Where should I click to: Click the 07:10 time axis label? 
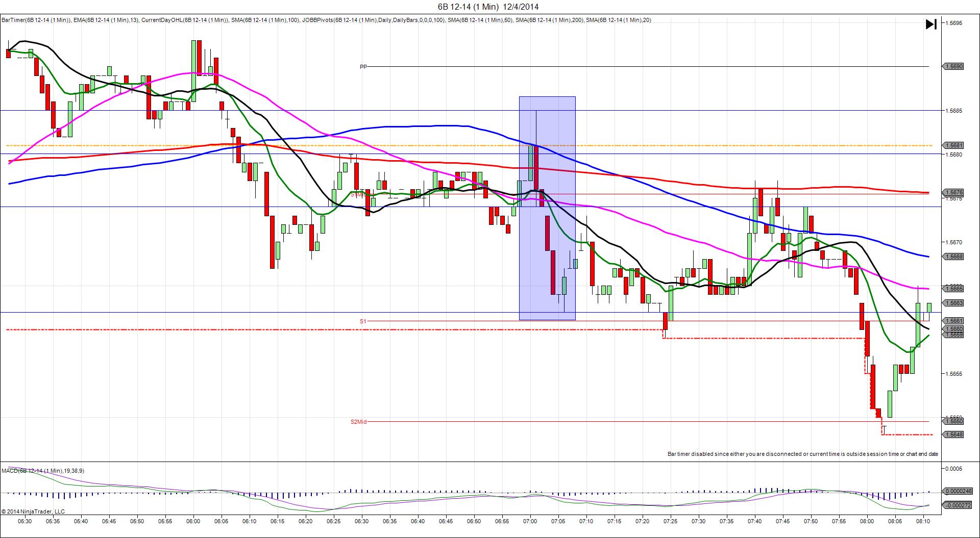click(586, 522)
